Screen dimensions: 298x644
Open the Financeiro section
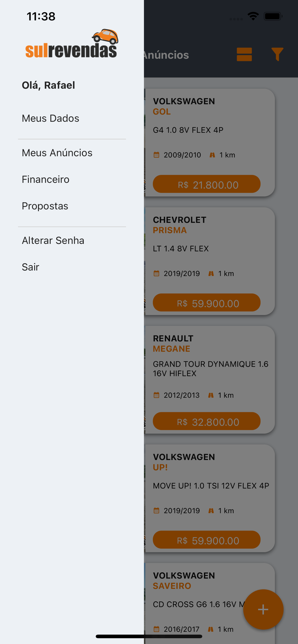pos(45,179)
